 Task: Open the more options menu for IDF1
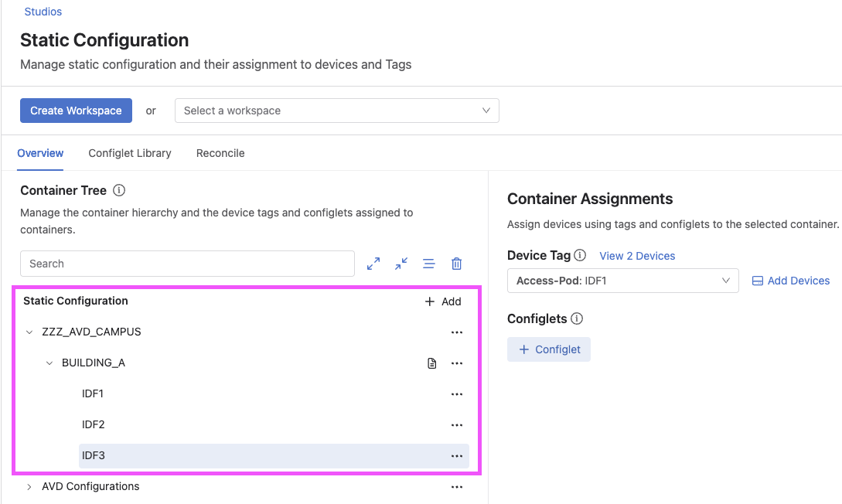click(457, 394)
